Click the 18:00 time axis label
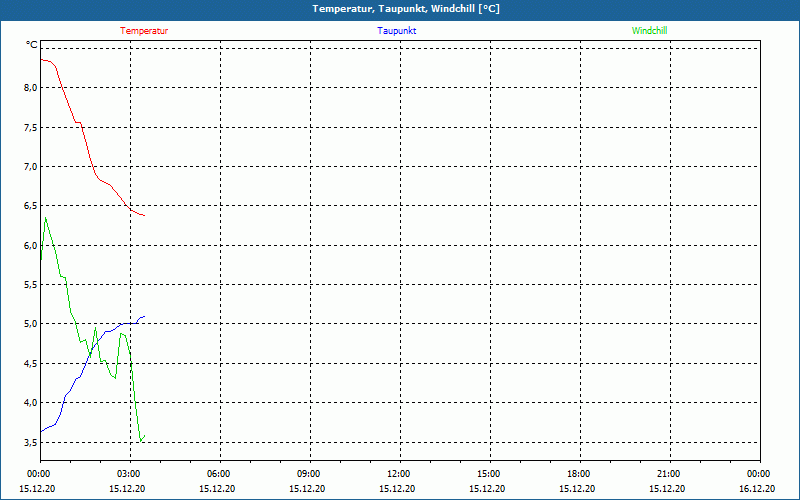 click(580, 474)
